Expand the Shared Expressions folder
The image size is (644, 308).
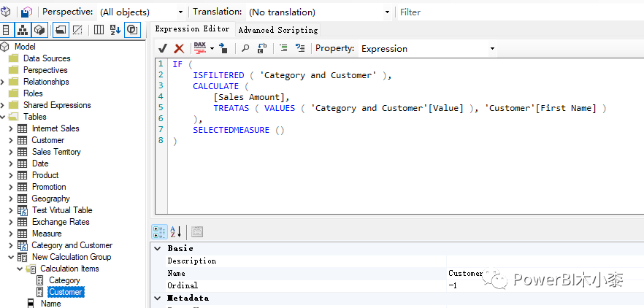coord(3,105)
